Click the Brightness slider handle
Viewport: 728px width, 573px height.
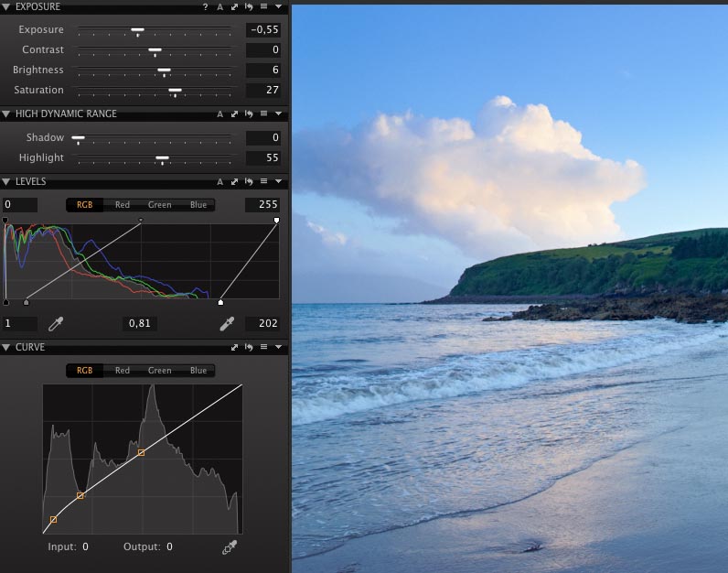(164, 71)
